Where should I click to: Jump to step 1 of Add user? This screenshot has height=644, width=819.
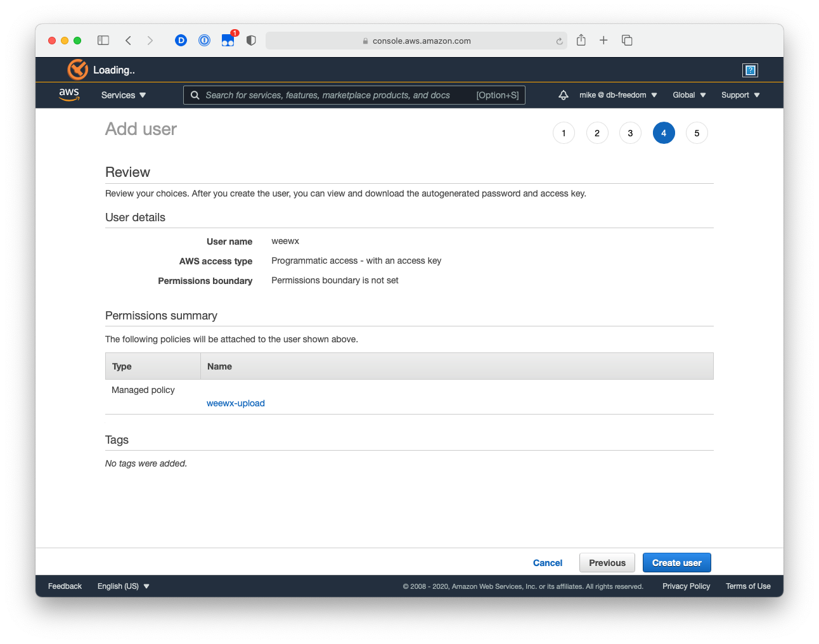pos(564,133)
